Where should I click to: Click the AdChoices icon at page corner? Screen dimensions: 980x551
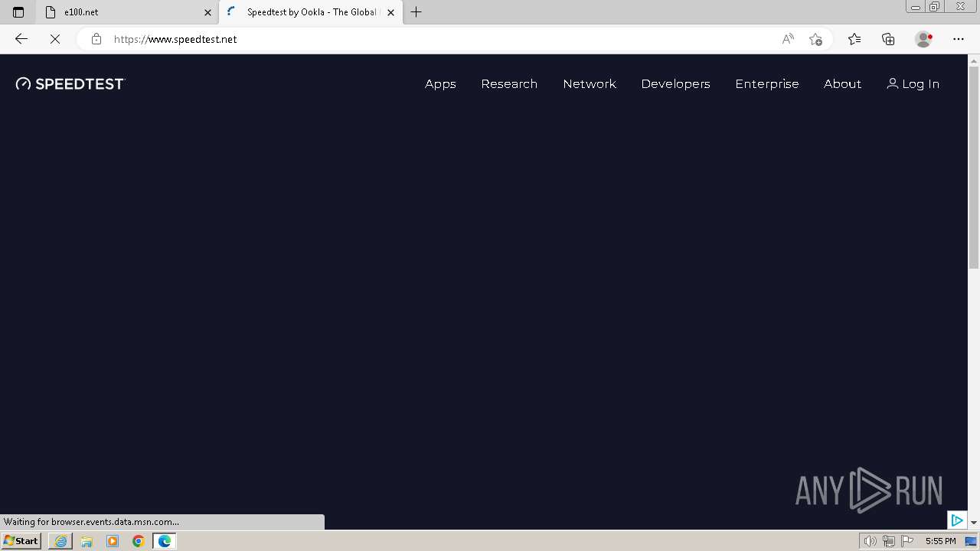pos(957,520)
